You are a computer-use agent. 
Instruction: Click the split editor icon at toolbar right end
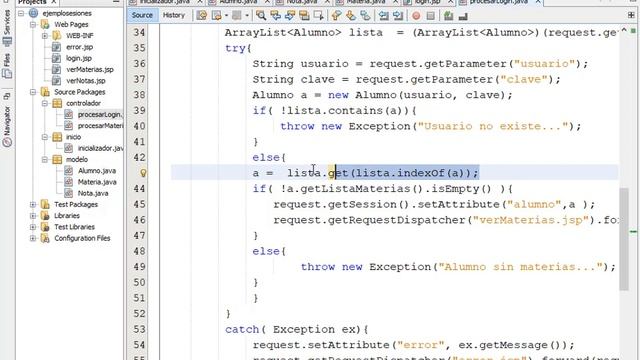pos(631,15)
